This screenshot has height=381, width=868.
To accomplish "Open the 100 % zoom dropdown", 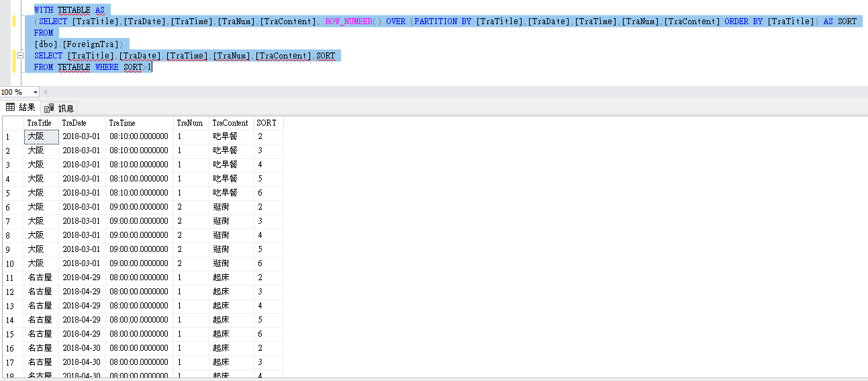I will pyautogui.click(x=36, y=92).
